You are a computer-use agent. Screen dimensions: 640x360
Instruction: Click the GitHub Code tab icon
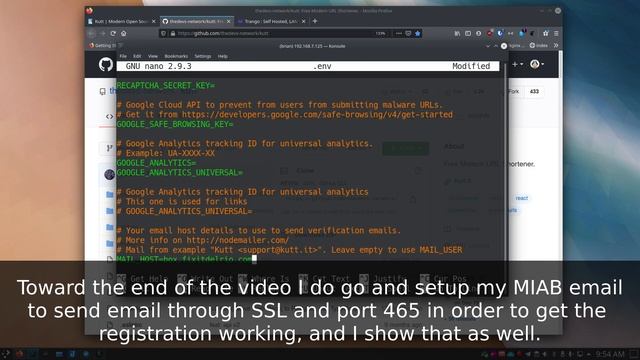click(109, 117)
